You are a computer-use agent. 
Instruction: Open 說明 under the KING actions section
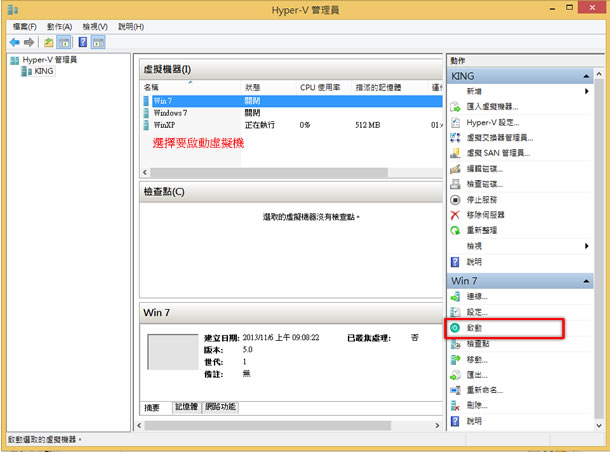pos(474,262)
